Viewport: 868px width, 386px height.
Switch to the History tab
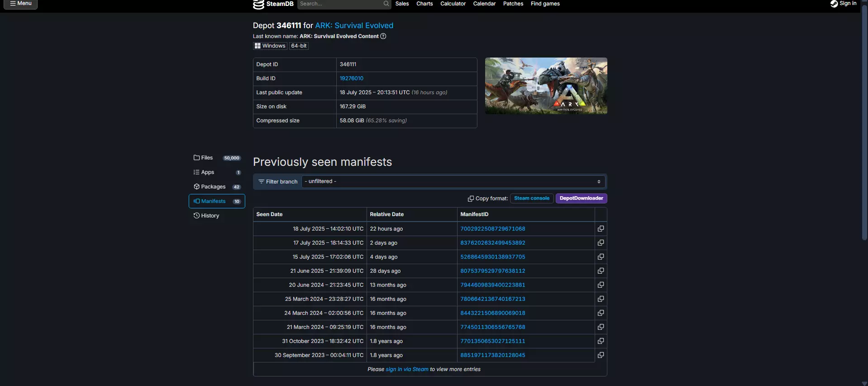coord(217,216)
